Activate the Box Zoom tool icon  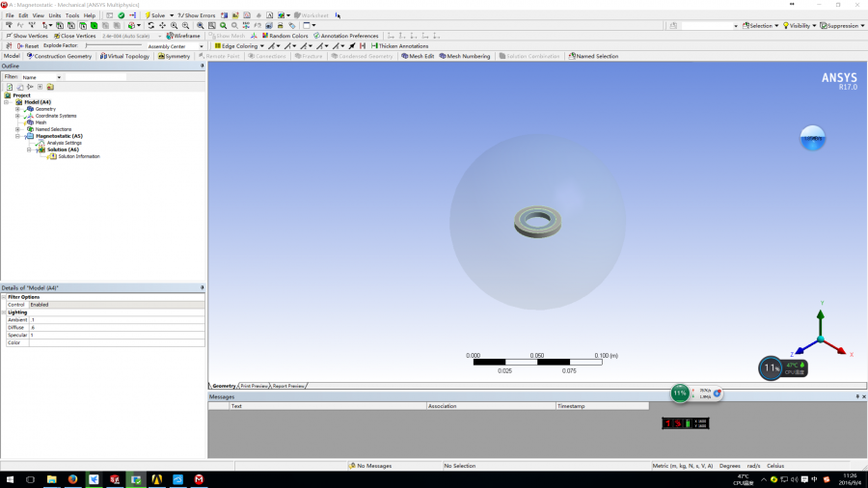pos(185,25)
